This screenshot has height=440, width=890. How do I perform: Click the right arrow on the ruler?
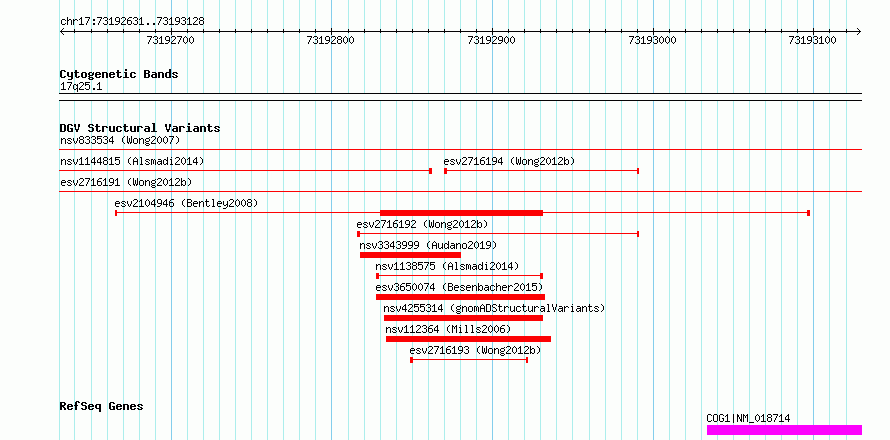[x=859, y=32]
